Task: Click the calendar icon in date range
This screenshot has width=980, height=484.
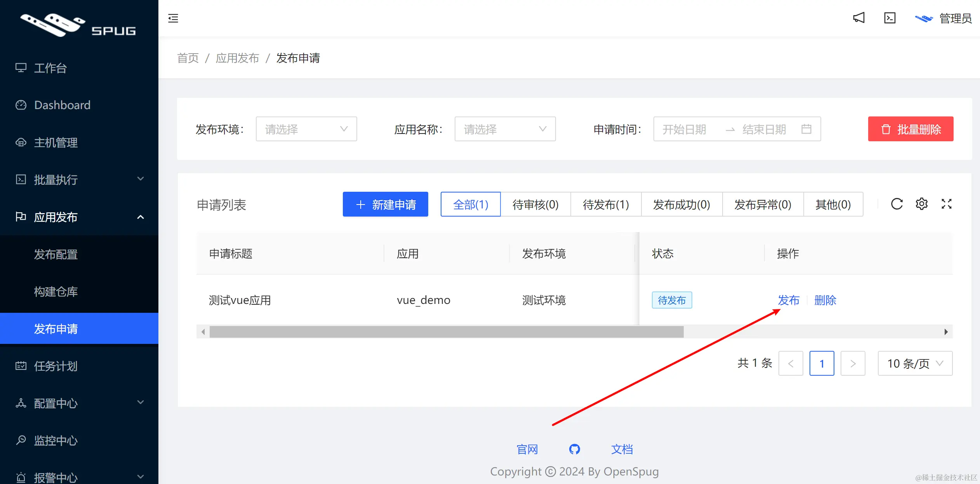Action: pos(806,129)
